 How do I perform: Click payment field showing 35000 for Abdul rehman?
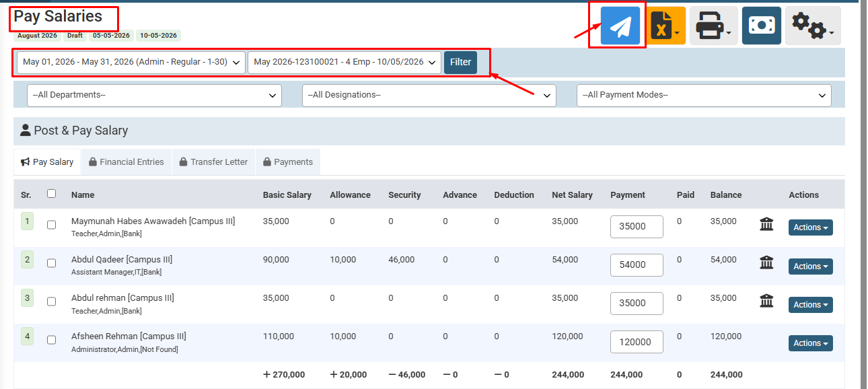(637, 304)
